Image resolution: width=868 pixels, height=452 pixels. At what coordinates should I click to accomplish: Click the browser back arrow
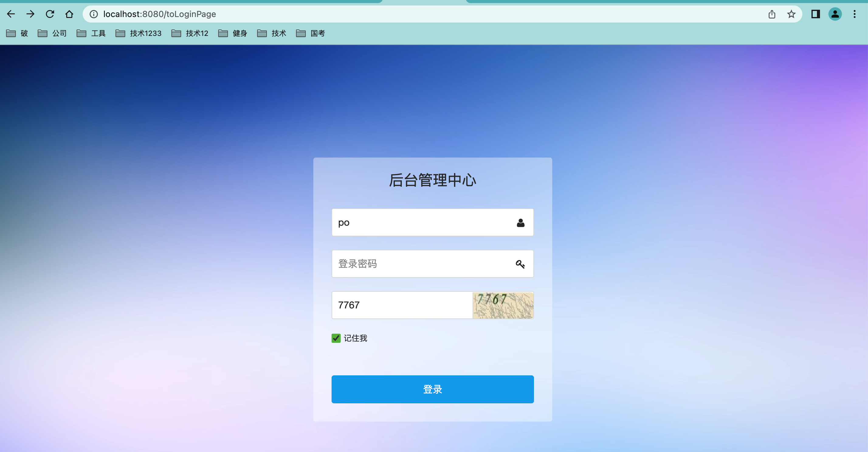pyautogui.click(x=11, y=14)
